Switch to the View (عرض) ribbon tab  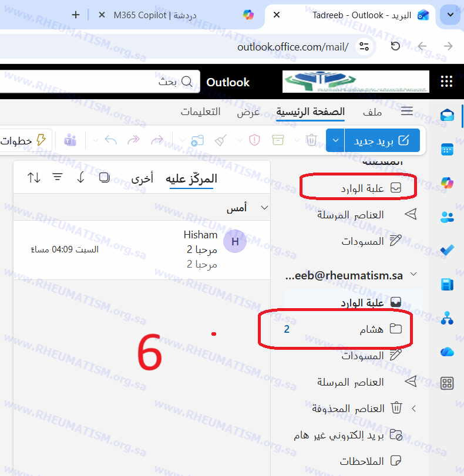[x=248, y=112]
